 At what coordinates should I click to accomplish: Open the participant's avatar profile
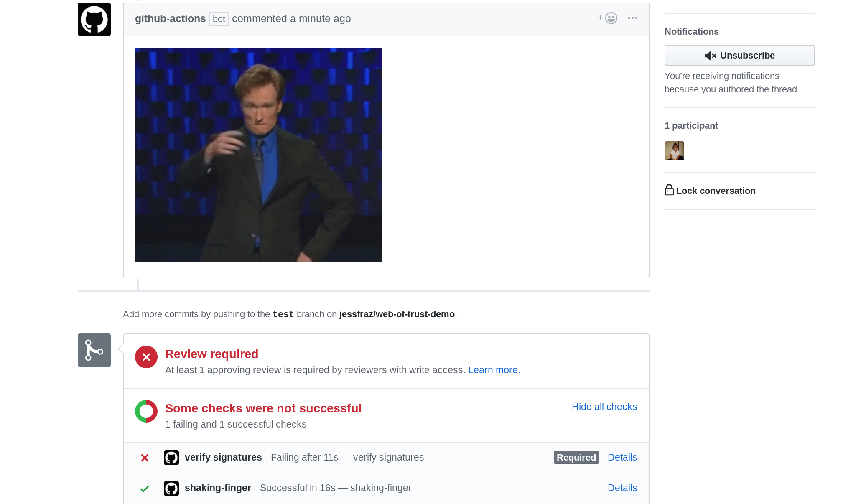click(x=674, y=151)
